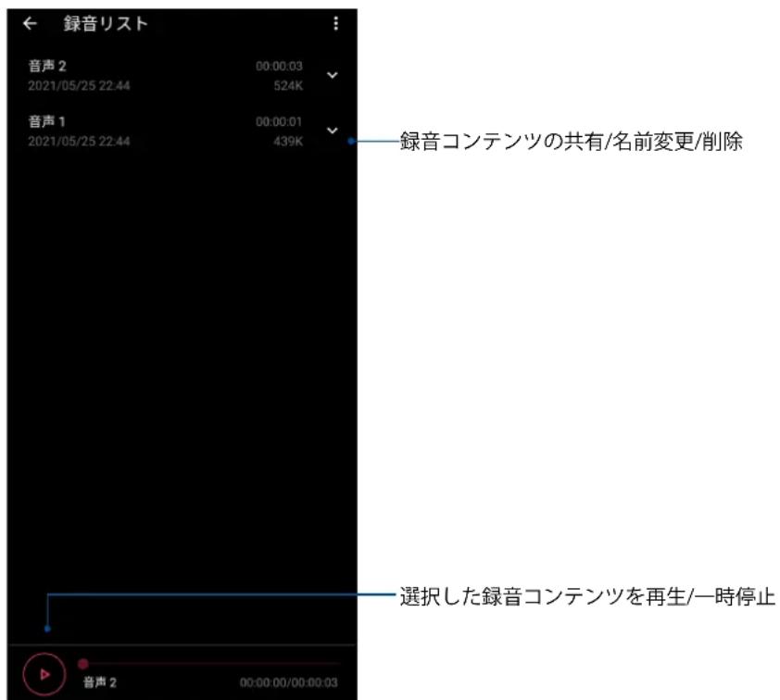The width and height of the screenshot is (780, 700).
Task: Click file size 524K
Action: [288, 86]
